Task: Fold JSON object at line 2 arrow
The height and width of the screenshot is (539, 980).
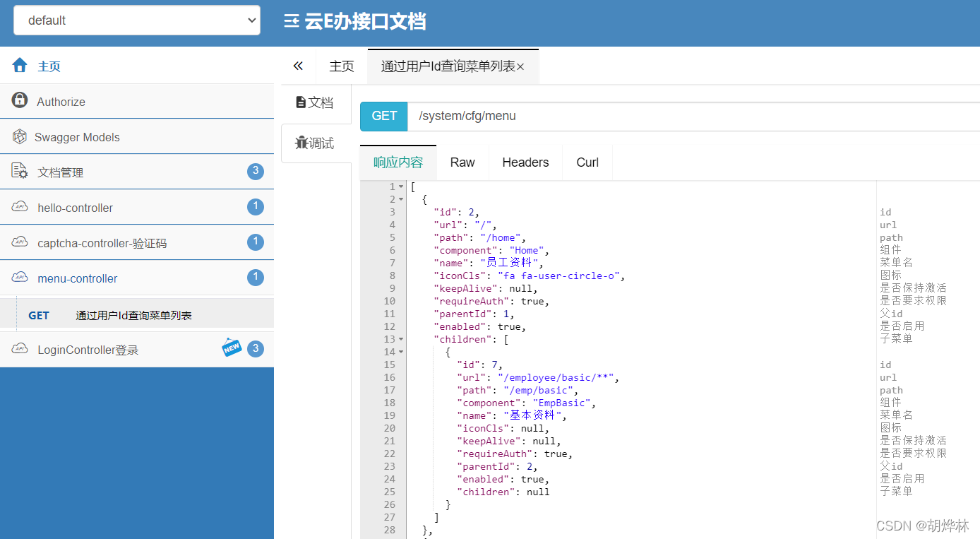Action: [x=401, y=200]
